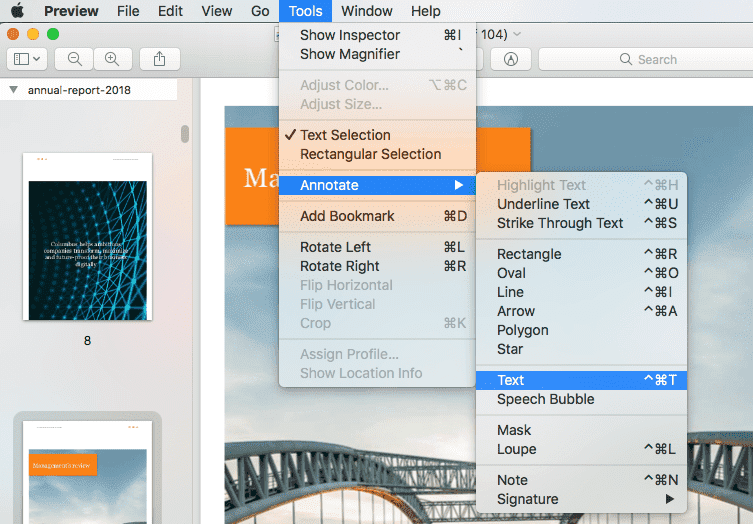Viewport: 753px width, 524px height.
Task: Click the green full-screen window button
Action: 53,34
